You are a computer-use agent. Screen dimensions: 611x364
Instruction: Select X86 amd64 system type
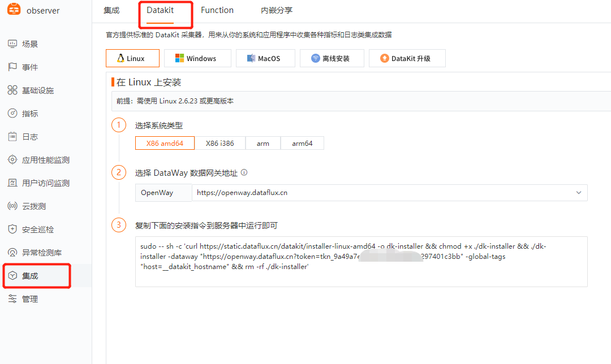(x=165, y=143)
